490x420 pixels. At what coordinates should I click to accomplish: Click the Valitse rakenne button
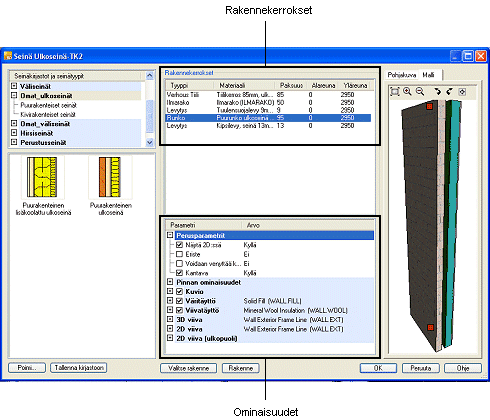[188, 368]
